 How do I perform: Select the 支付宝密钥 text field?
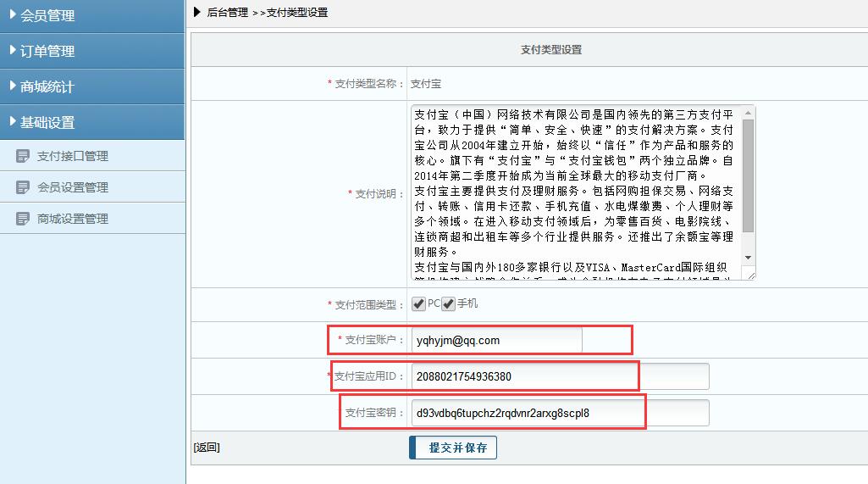[559, 413]
